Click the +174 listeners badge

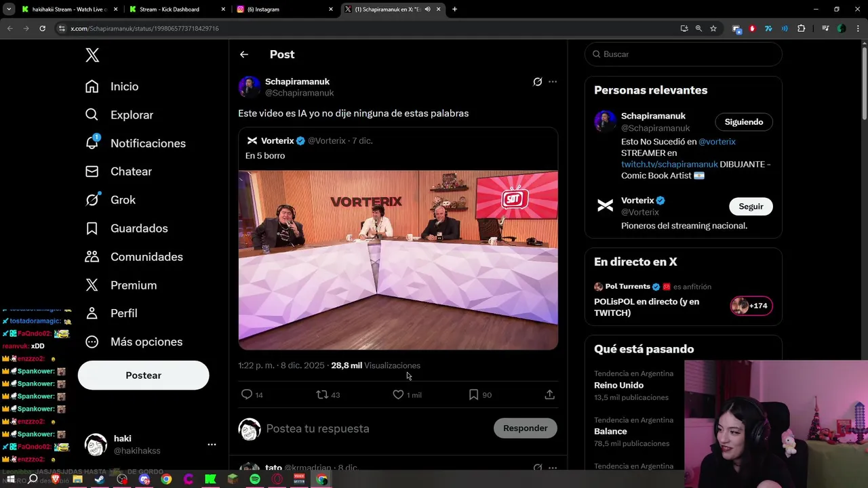coord(751,306)
